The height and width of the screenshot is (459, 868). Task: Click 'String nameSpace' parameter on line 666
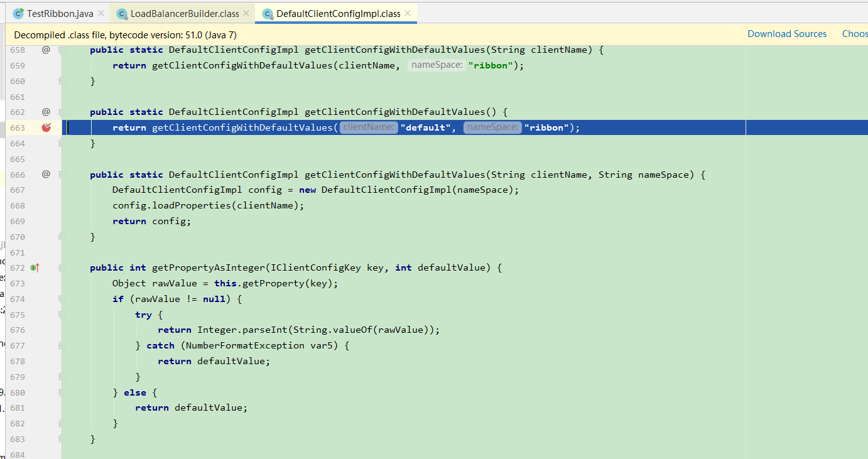643,175
